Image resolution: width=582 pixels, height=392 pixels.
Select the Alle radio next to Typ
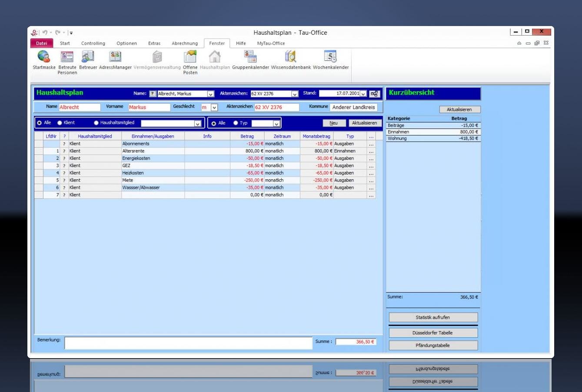[213, 123]
